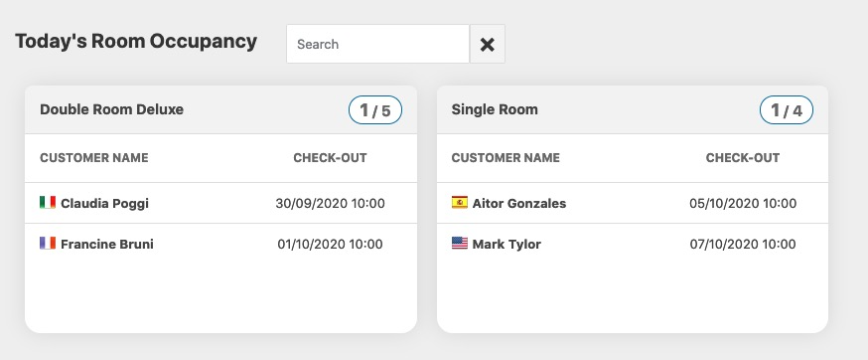
Task: Select Customer Name header in Double Room Deluxe
Action: [94, 158]
